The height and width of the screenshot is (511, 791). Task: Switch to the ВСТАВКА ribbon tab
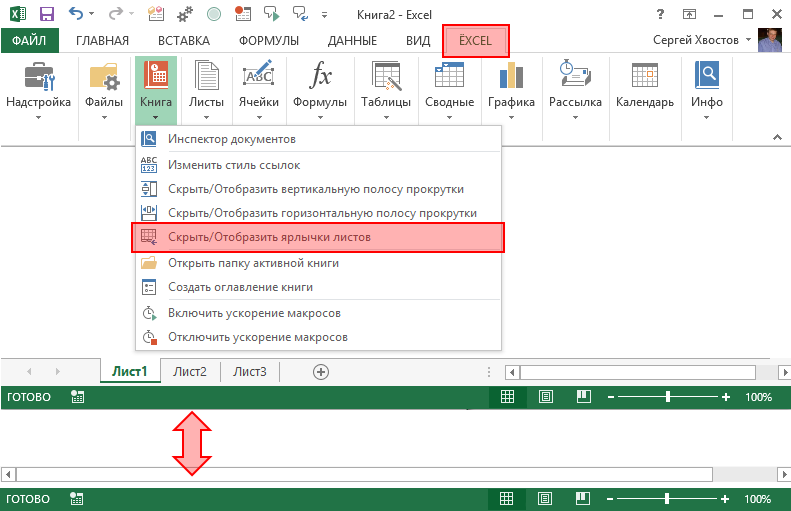[184, 40]
